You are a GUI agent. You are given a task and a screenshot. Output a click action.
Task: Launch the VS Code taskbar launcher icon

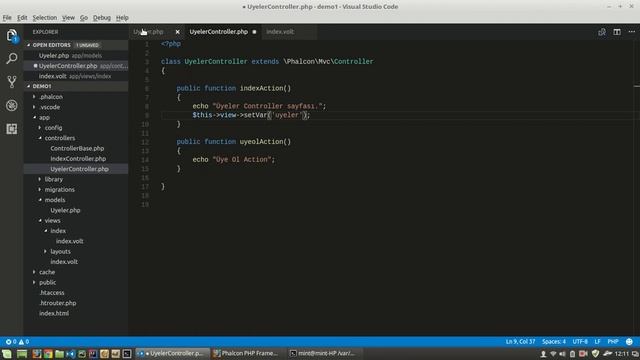tap(71, 354)
